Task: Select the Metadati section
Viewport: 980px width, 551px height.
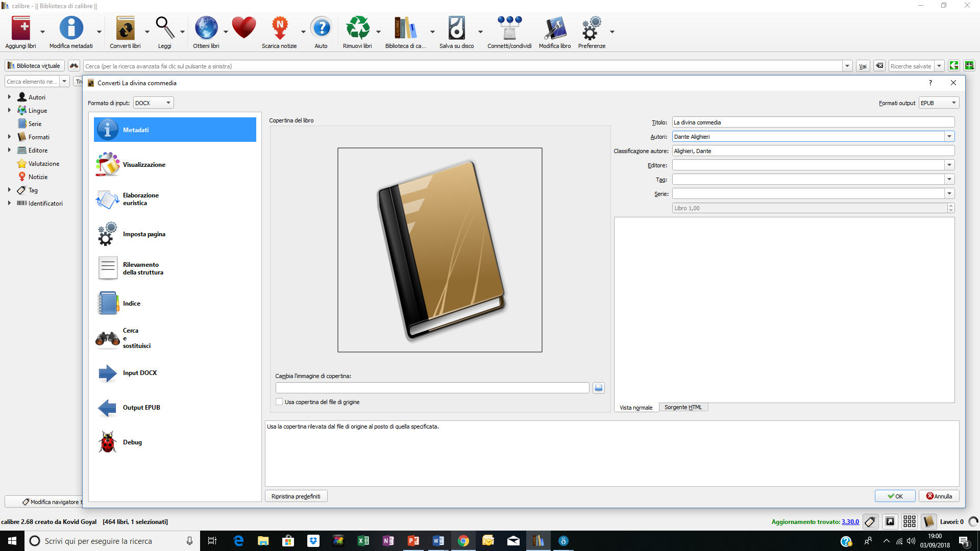Action: pyautogui.click(x=175, y=130)
